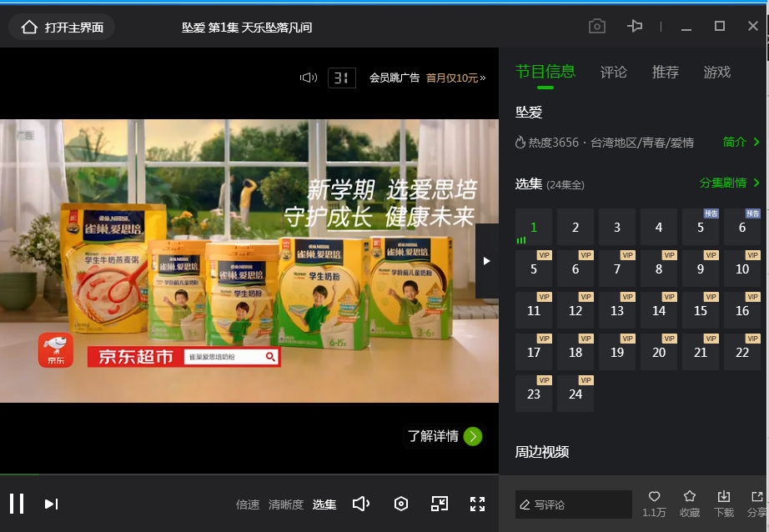Click the green arrow next to 了解详情
This screenshot has height=532, width=769.
pyautogui.click(x=473, y=436)
